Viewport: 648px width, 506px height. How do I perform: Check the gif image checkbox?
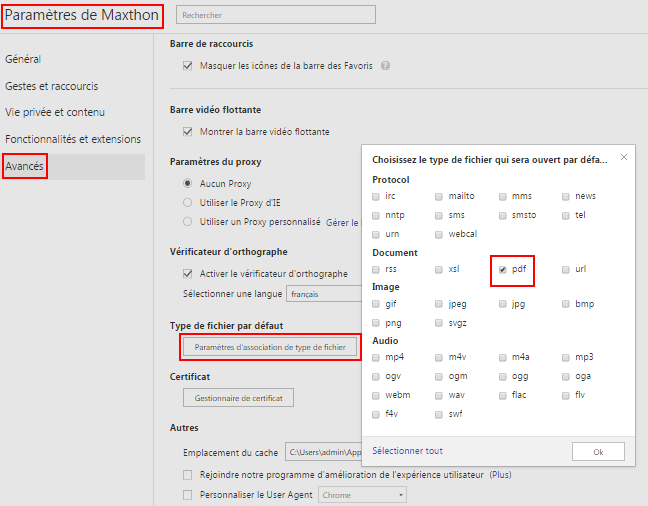point(376,304)
